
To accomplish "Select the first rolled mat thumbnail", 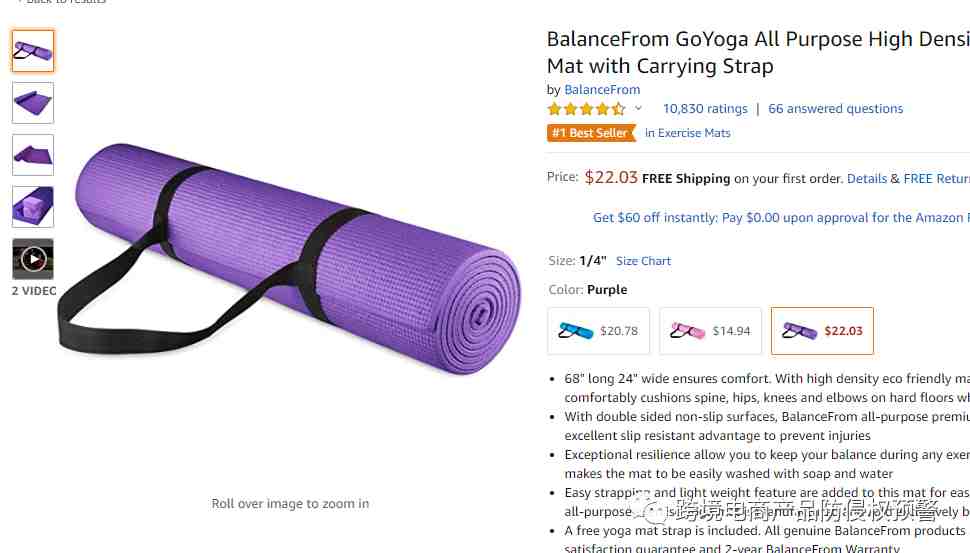I will click(33, 51).
